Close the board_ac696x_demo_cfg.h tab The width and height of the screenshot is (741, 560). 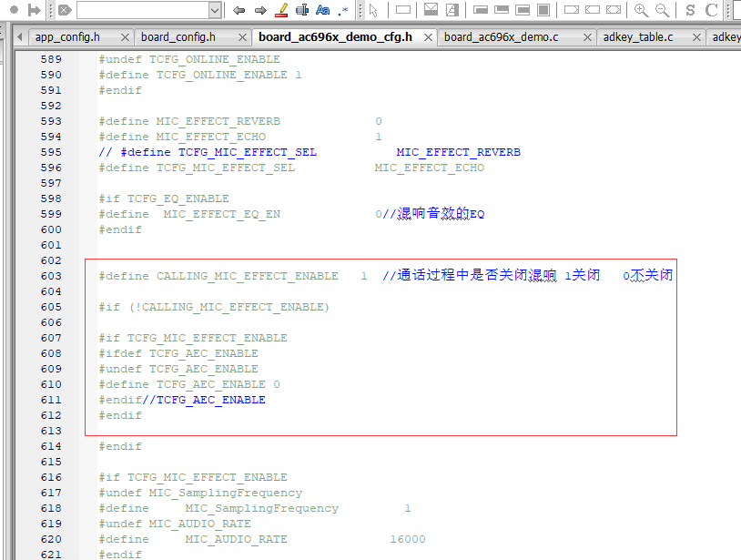tap(428, 37)
